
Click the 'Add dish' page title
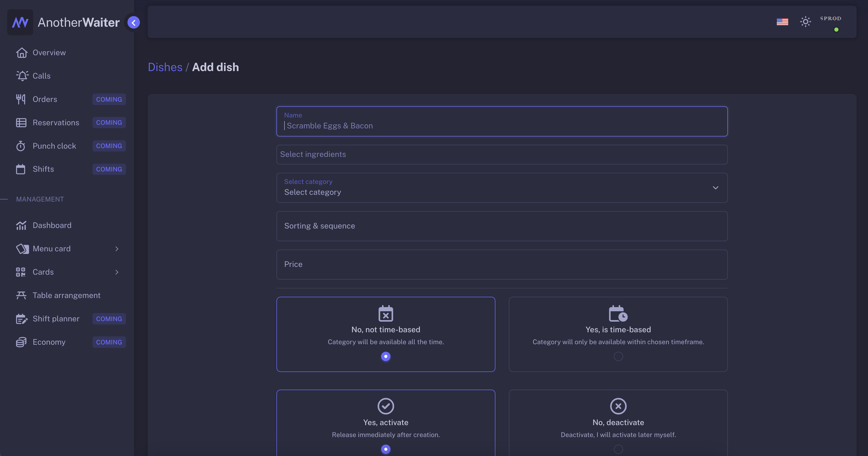[215, 67]
